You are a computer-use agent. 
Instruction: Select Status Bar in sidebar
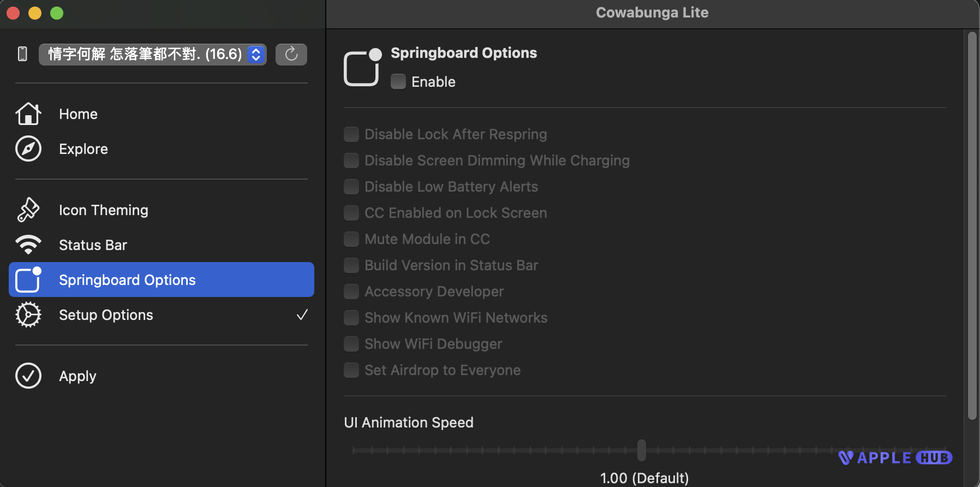tap(162, 245)
